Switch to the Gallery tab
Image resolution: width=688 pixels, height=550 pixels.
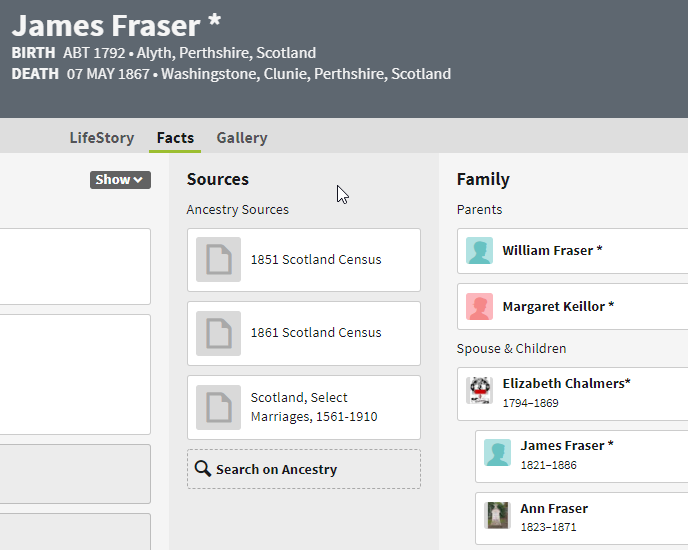click(x=241, y=138)
